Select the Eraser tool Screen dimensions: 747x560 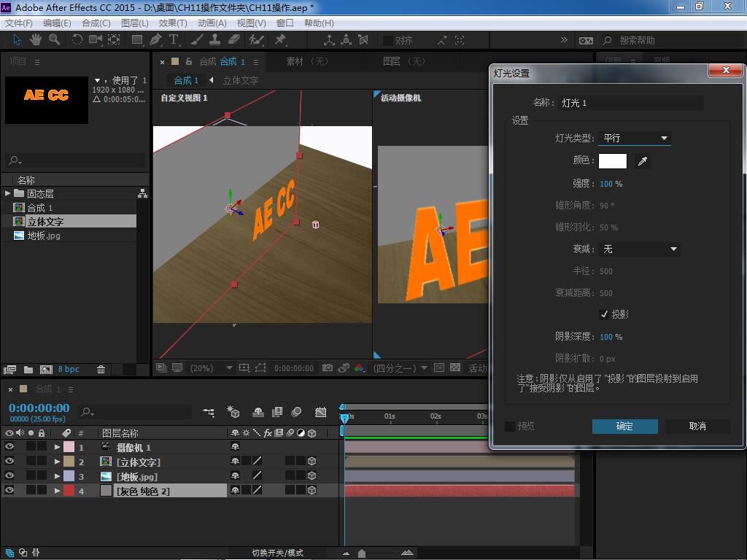[234, 40]
